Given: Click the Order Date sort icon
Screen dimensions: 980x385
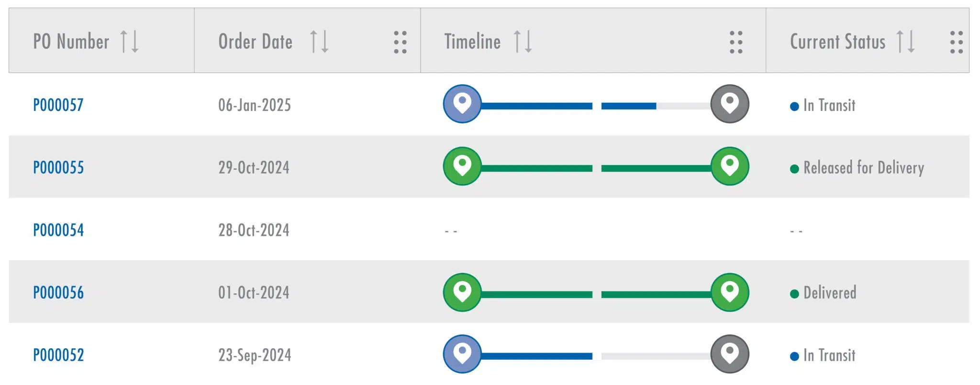Looking at the screenshot, I should [x=320, y=42].
